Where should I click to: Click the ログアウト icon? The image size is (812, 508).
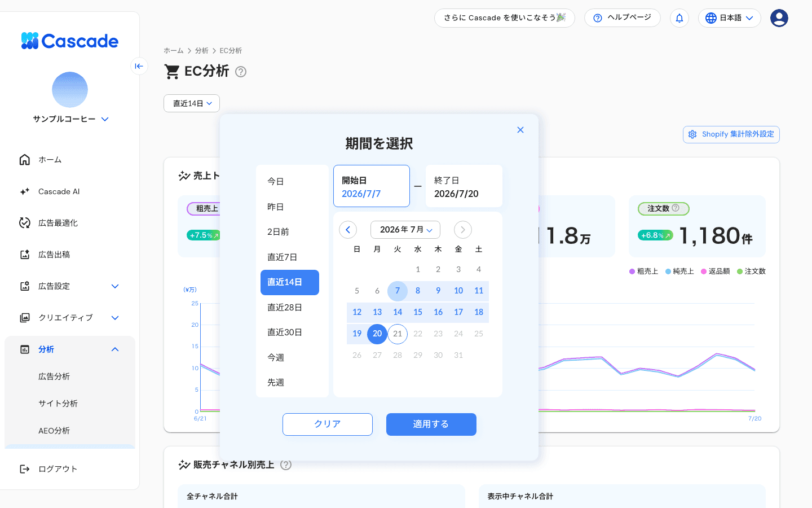(25, 469)
